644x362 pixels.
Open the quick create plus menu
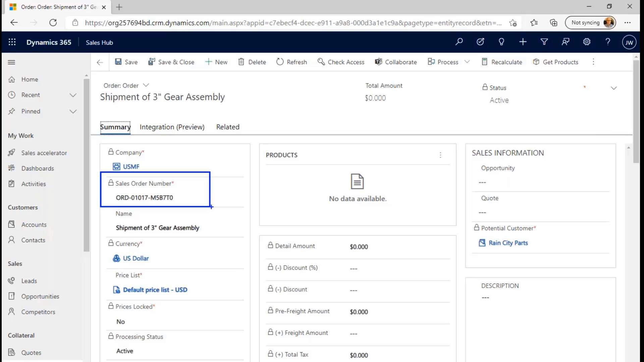tap(523, 42)
